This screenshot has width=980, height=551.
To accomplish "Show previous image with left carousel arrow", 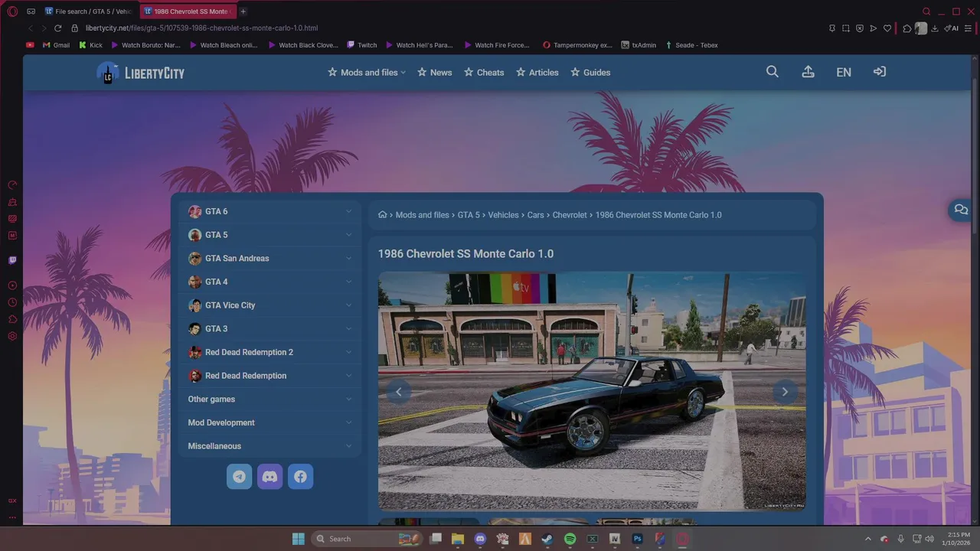I will pos(398,392).
